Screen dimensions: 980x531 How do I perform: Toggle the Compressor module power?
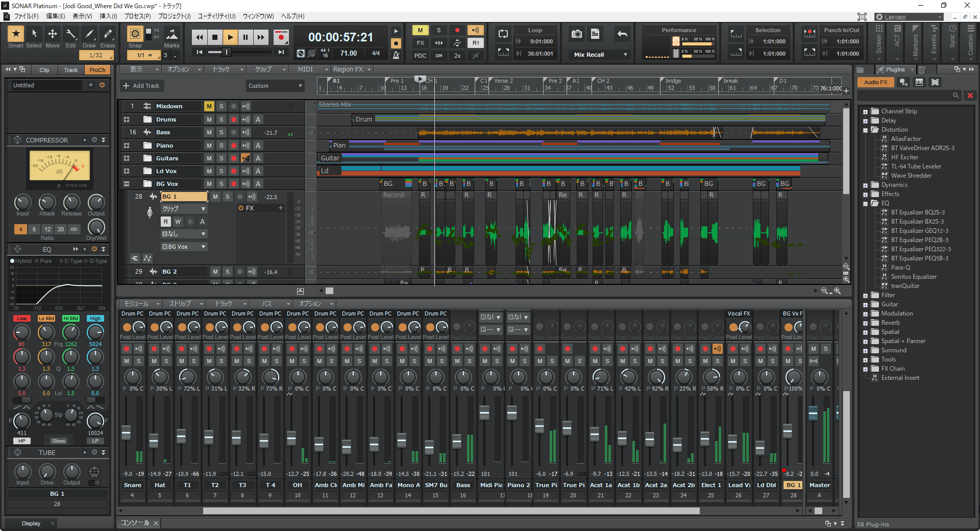(x=94, y=140)
